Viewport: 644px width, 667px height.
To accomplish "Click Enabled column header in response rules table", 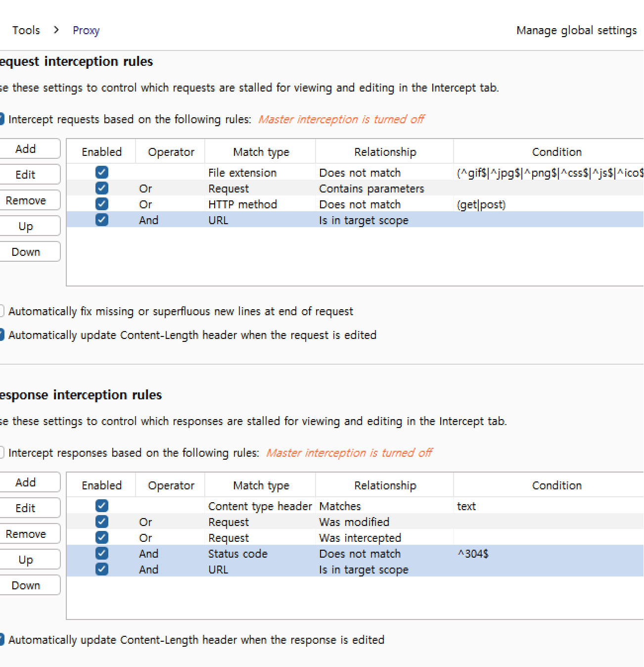I will click(102, 485).
